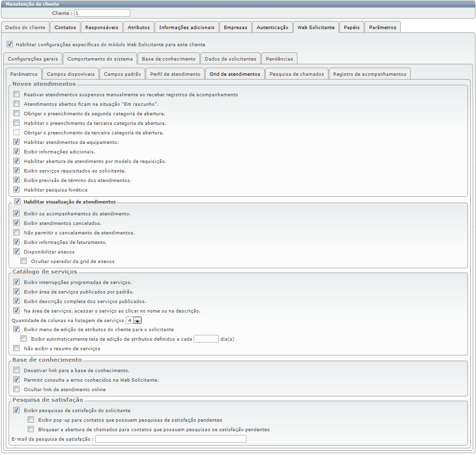Uncheck Exibir interrupções programadas de serviços
Image resolution: width=476 pixels, height=455 pixels.
[16, 282]
